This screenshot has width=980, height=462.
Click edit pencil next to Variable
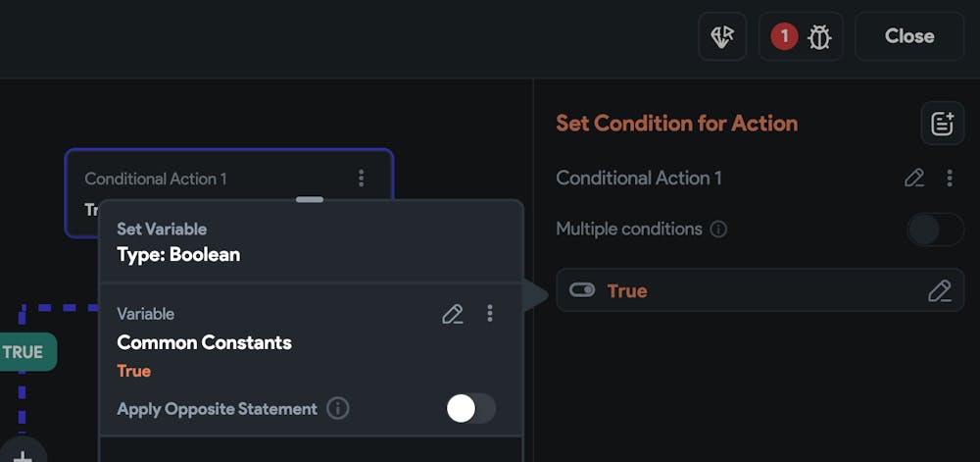pyautogui.click(x=452, y=314)
